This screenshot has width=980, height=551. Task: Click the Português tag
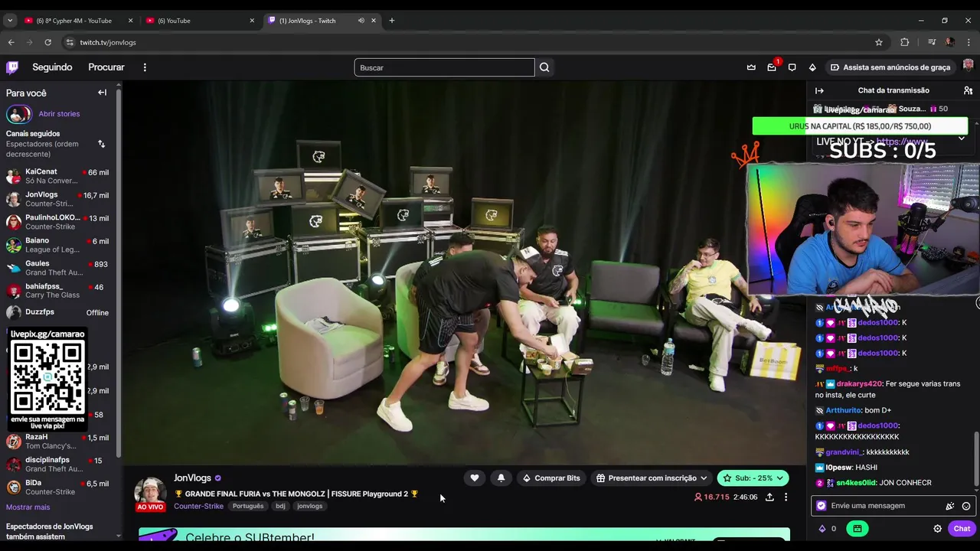[x=248, y=506]
